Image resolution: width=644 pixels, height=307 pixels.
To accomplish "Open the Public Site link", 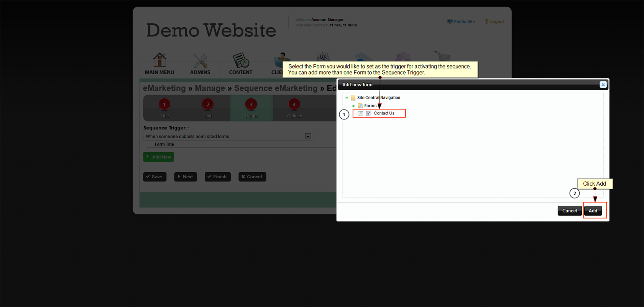I will tap(461, 22).
